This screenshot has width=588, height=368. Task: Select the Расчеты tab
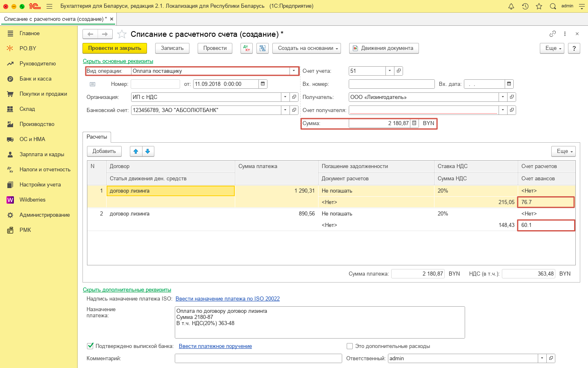(x=97, y=137)
